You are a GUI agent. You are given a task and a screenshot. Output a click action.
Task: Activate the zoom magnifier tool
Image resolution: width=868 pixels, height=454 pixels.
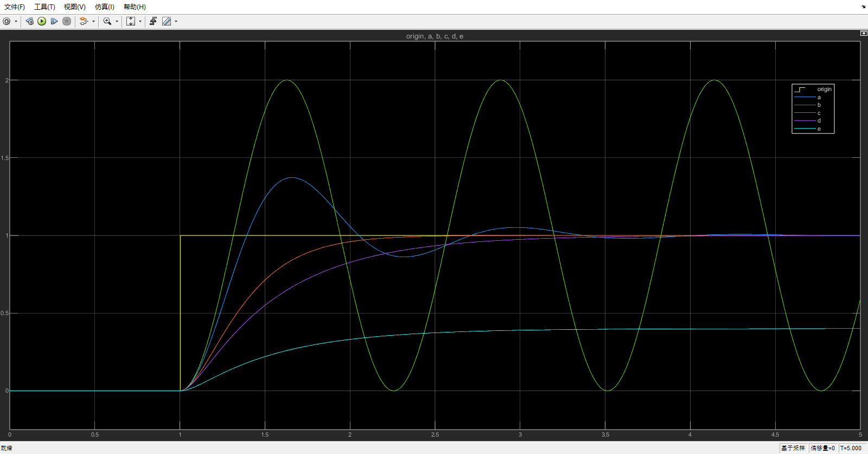[x=107, y=21]
